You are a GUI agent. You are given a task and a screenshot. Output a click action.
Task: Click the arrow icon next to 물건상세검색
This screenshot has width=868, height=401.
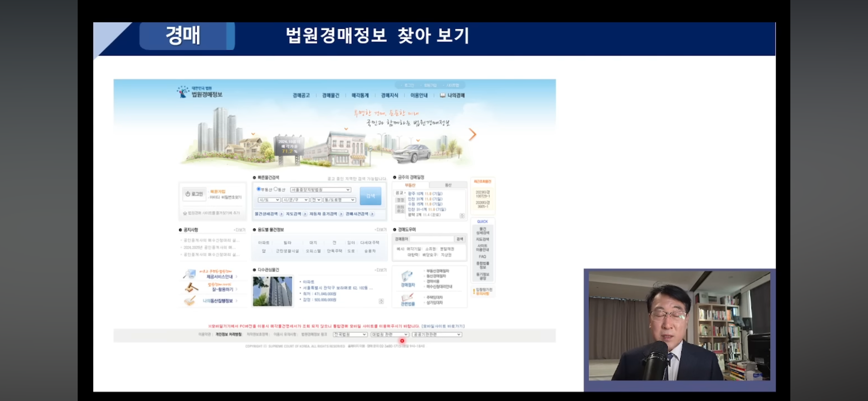point(281,214)
